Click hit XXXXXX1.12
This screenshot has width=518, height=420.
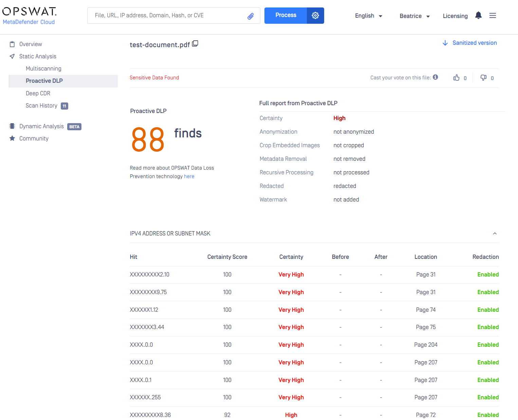pyautogui.click(x=144, y=310)
